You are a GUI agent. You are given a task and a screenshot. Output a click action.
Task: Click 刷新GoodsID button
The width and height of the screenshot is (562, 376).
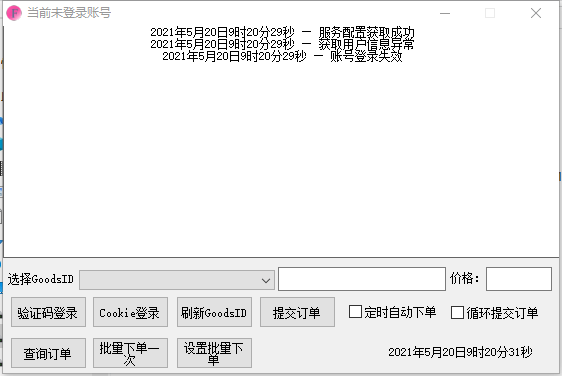[x=214, y=312]
